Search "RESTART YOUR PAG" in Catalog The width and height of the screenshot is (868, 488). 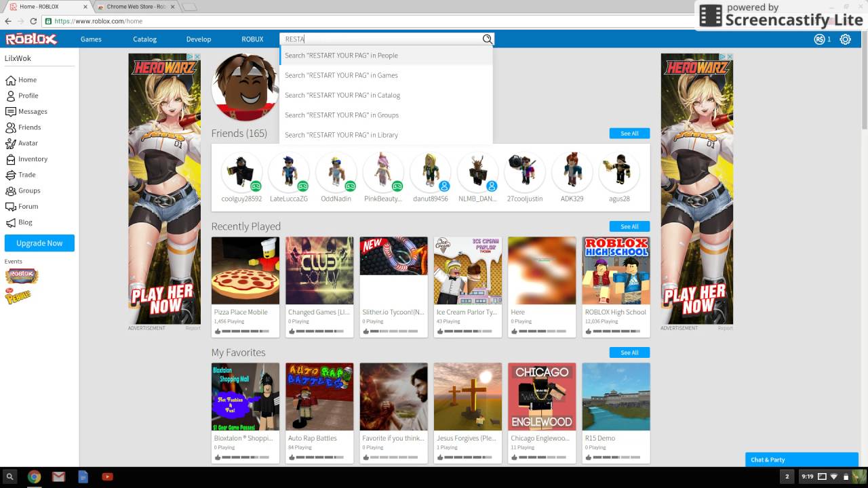point(386,95)
